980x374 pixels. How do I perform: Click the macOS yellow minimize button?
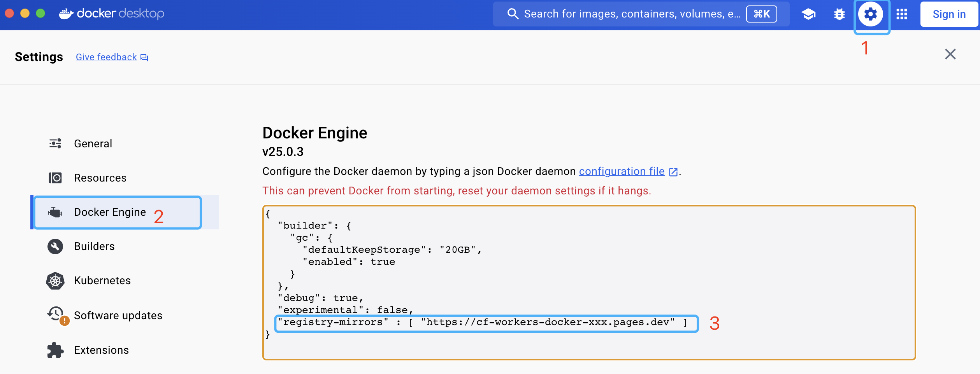(x=25, y=14)
